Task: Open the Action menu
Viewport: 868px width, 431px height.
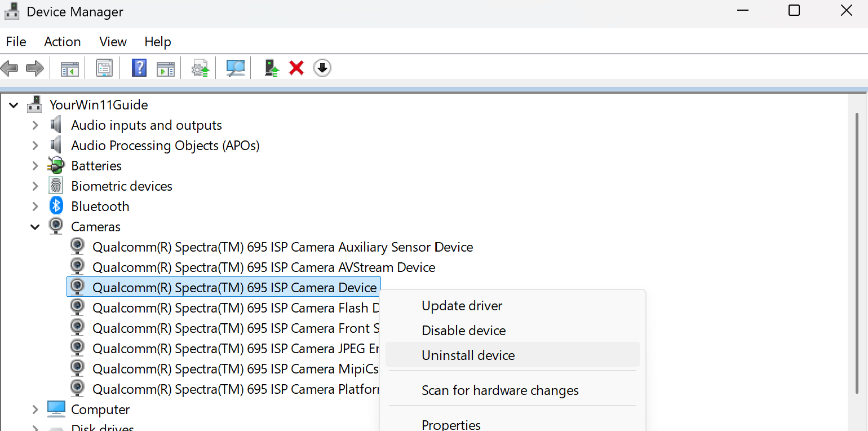Action: pos(63,42)
